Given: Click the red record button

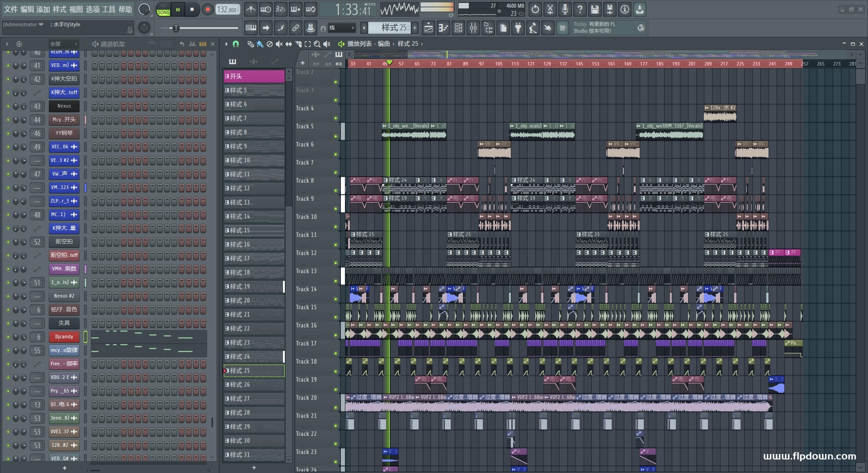Looking at the screenshot, I should coord(208,9).
